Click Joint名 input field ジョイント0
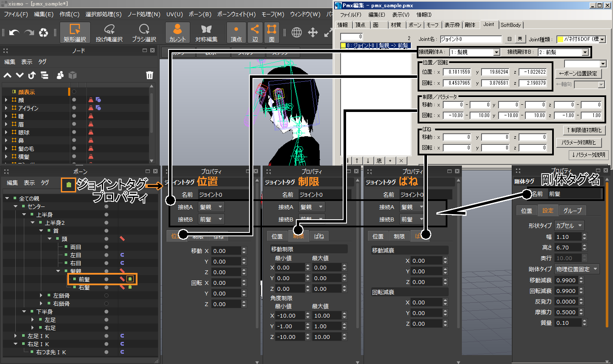This screenshot has width=613, height=364. tap(471, 39)
